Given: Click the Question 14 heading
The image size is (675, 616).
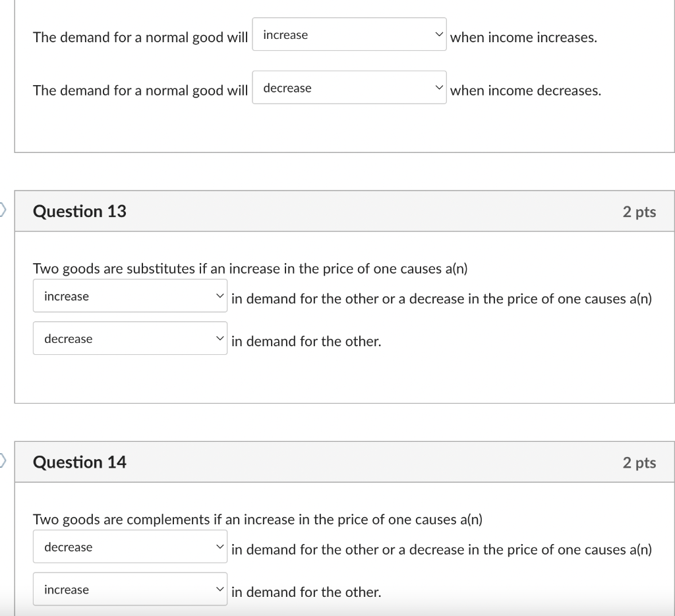Looking at the screenshot, I should [x=80, y=462].
